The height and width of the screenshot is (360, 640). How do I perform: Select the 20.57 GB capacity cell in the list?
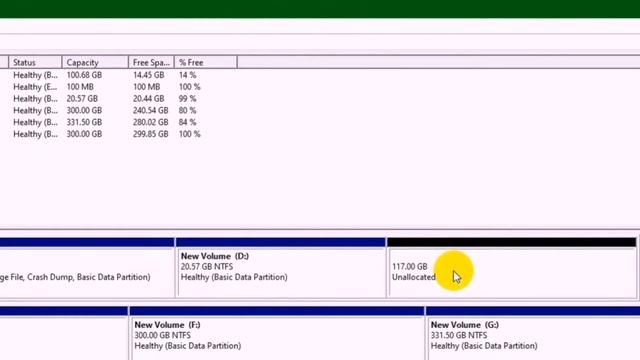point(82,99)
